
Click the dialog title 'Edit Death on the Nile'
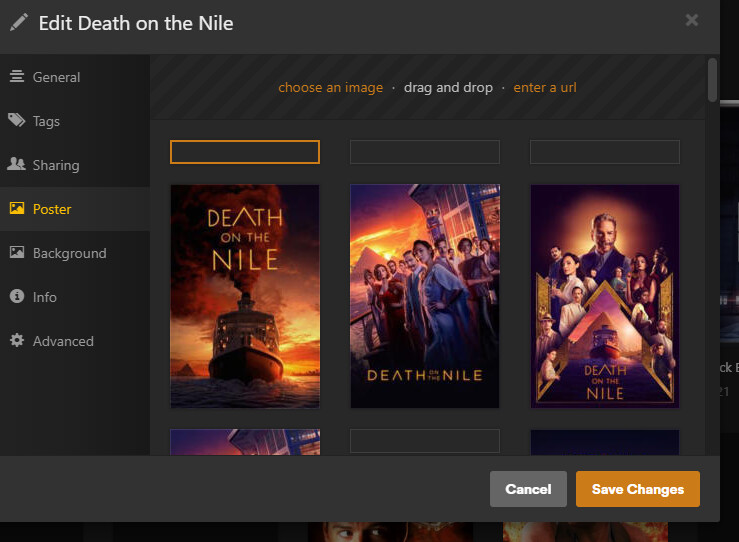[136, 23]
